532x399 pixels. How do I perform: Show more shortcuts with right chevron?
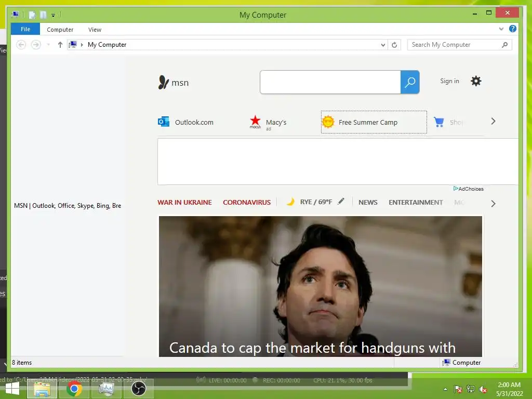[494, 122]
